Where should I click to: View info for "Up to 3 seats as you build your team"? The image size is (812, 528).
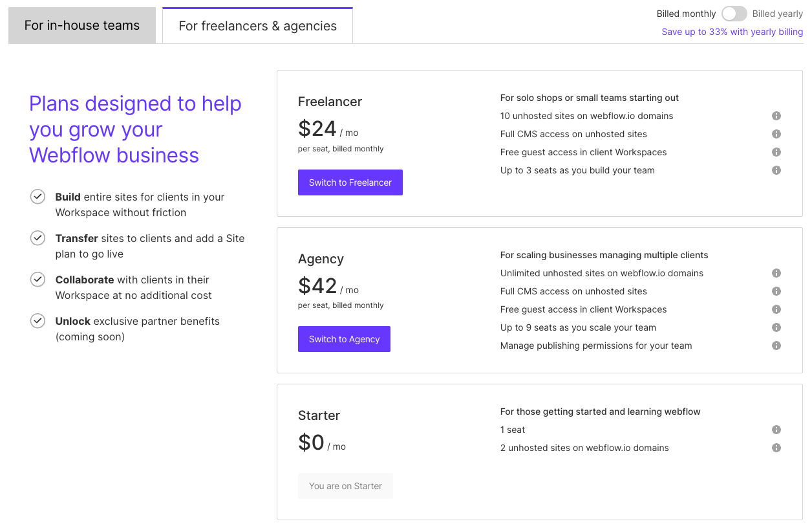(x=776, y=170)
